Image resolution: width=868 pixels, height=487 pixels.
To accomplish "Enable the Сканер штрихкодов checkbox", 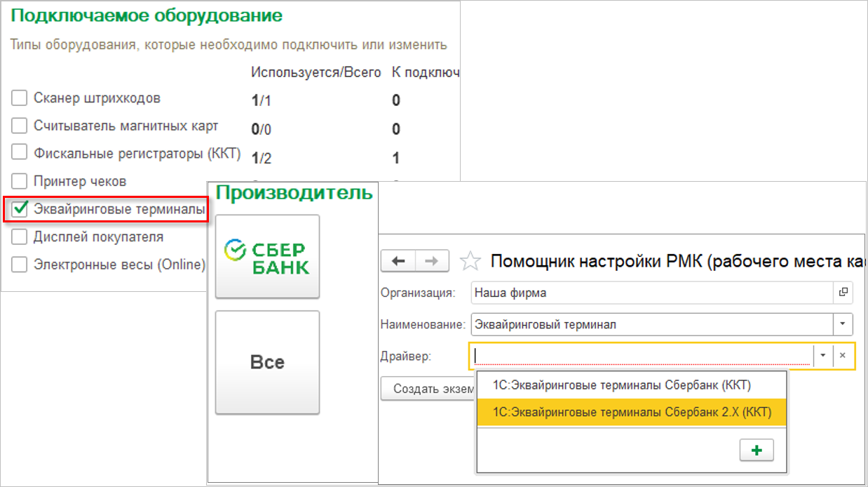I will 20,98.
